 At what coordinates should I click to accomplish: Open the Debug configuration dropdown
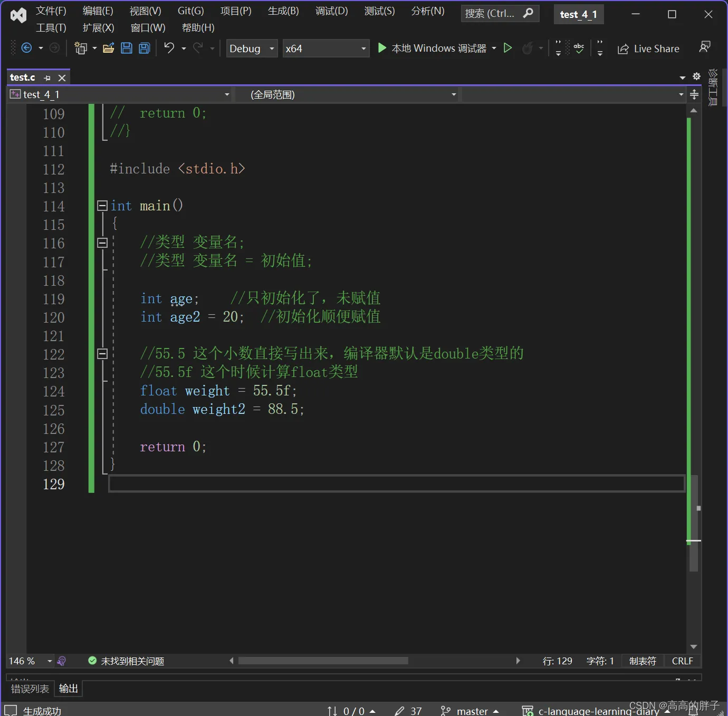tap(252, 49)
